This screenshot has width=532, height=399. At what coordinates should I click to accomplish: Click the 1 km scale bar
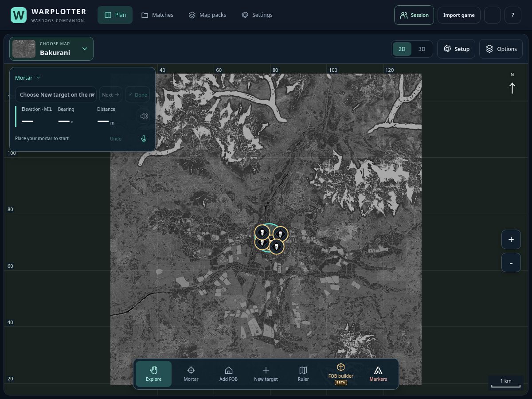click(506, 382)
